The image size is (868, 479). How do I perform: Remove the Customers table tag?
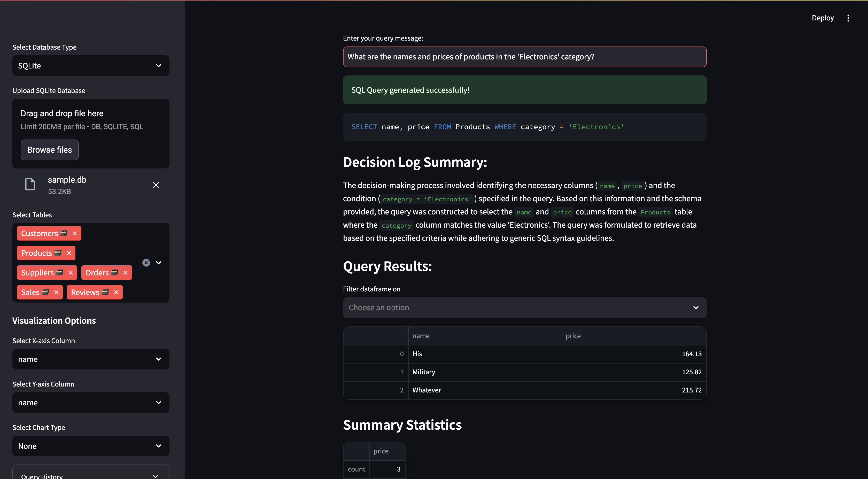point(75,233)
